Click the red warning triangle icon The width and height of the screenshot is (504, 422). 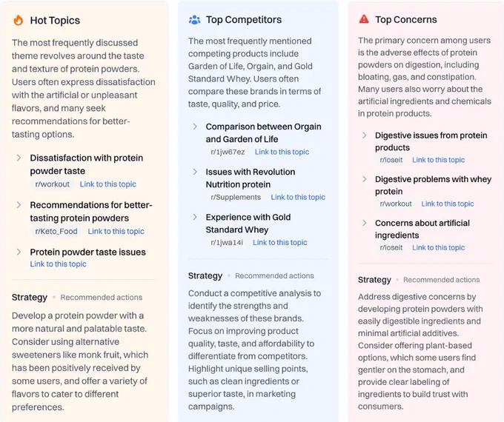364,19
